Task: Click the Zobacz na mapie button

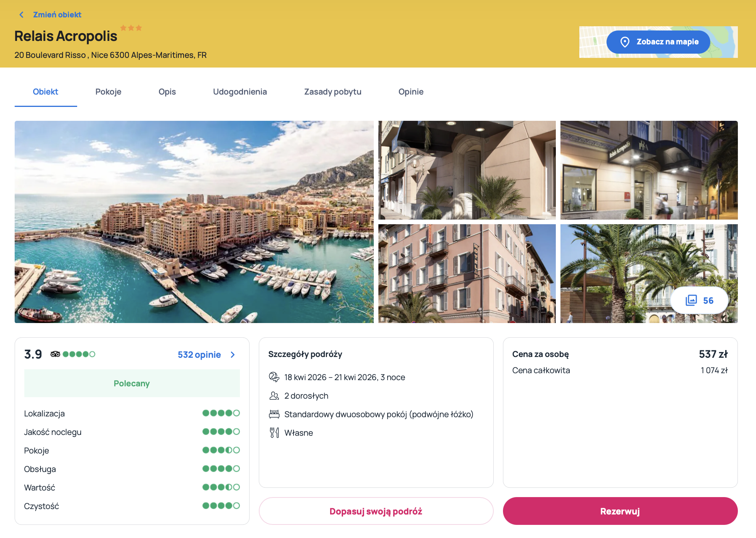Action: (x=658, y=42)
